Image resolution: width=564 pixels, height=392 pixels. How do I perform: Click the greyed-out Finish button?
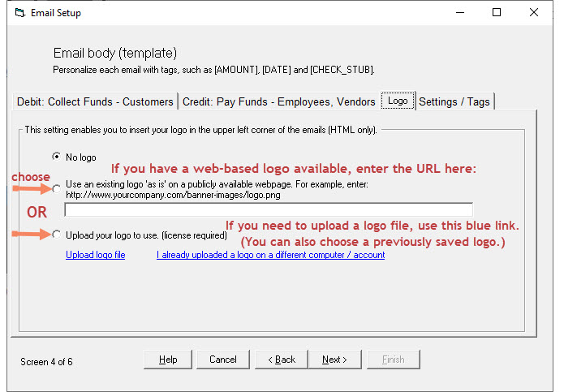[393, 360]
